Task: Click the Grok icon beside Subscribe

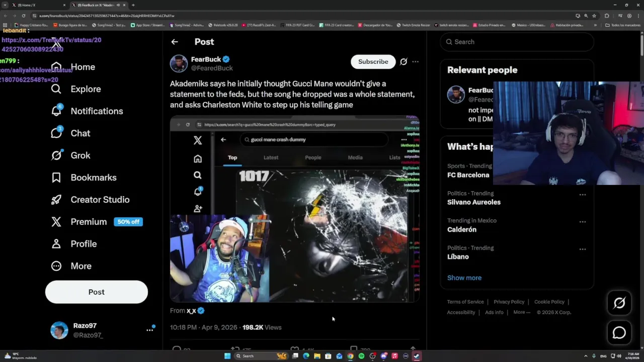Action: tap(404, 62)
